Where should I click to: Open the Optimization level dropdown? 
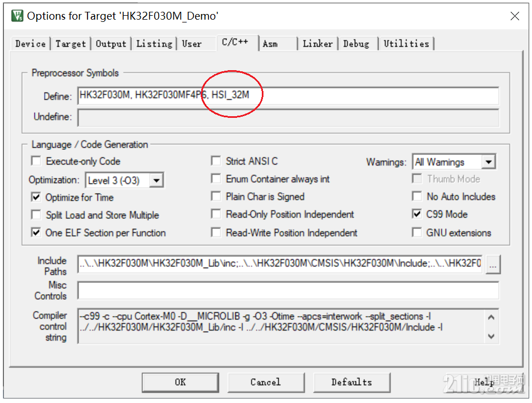pos(156,180)
